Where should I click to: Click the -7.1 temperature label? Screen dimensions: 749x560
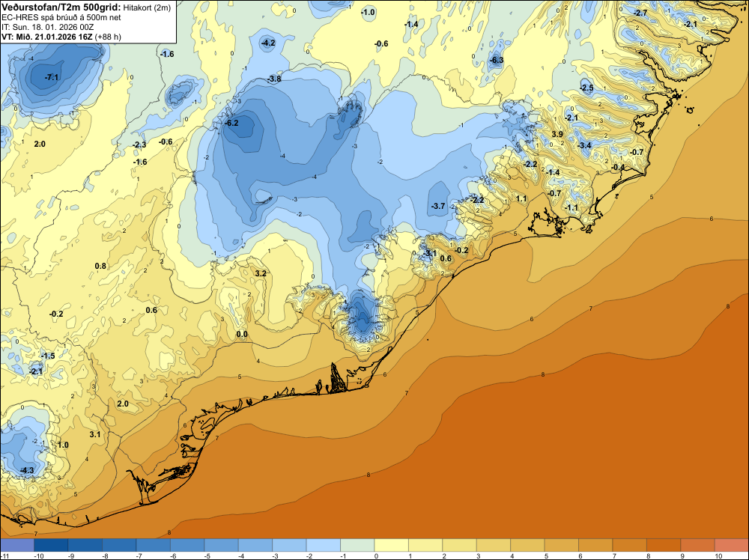(51, 77)
